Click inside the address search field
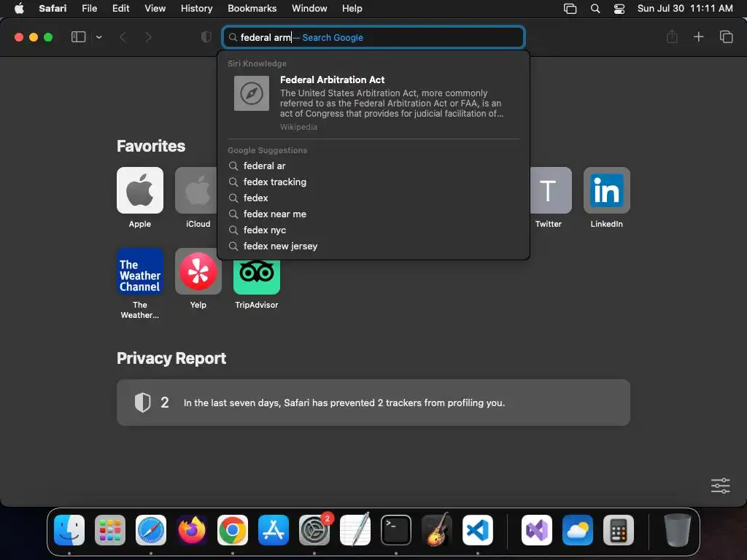 click(x=373, y=37)
